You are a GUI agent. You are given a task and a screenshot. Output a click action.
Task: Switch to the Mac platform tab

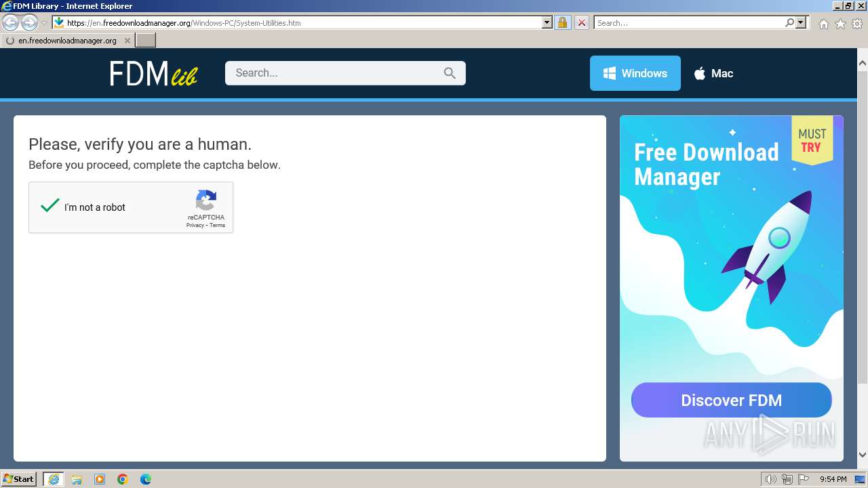click(x=713, y=73)
